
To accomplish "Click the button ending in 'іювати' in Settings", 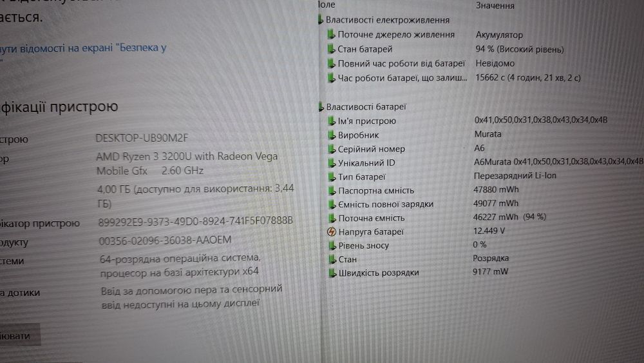I will 20,335.
